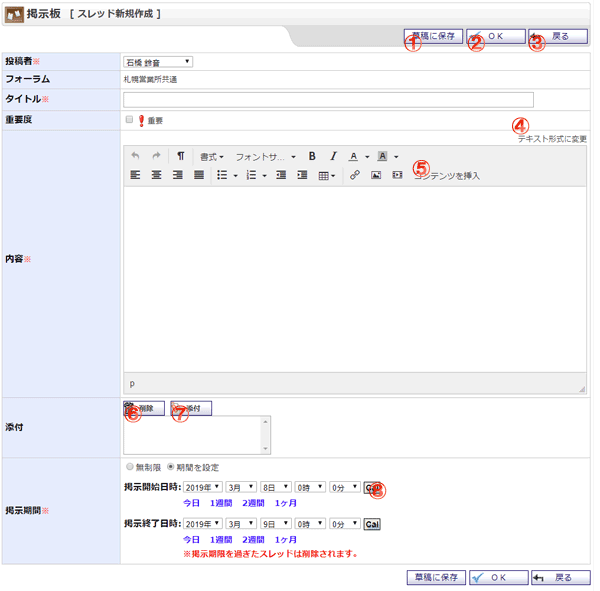Image resolution: width=600 pixels, height=591 pixels.
Task: Click the insert image icon
Action: (x=376, y=176)
